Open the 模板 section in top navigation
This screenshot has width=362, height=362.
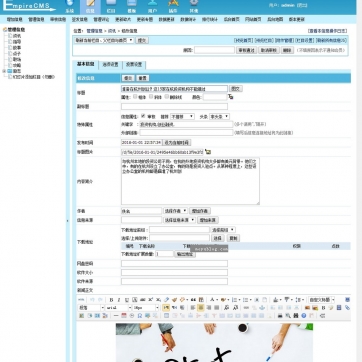tap(132, 7)
